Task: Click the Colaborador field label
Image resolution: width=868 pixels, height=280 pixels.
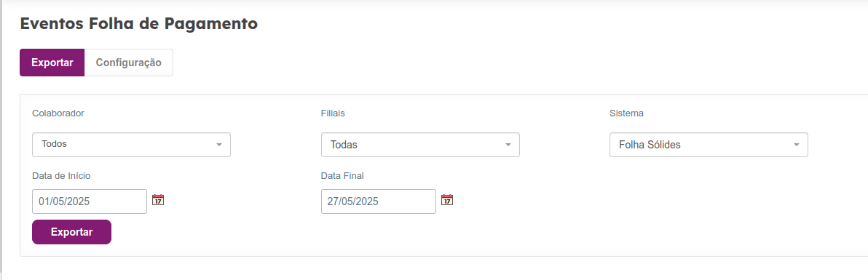Action: point(58,113)
